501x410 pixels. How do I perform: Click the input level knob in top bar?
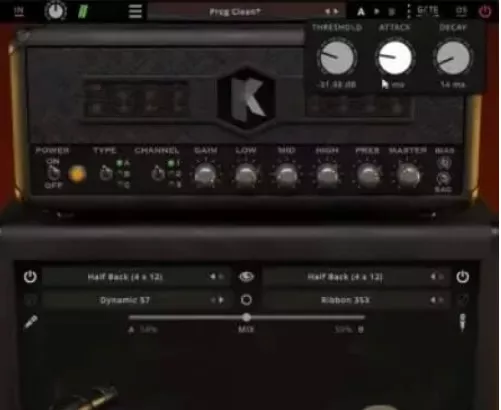coord(56,11)
